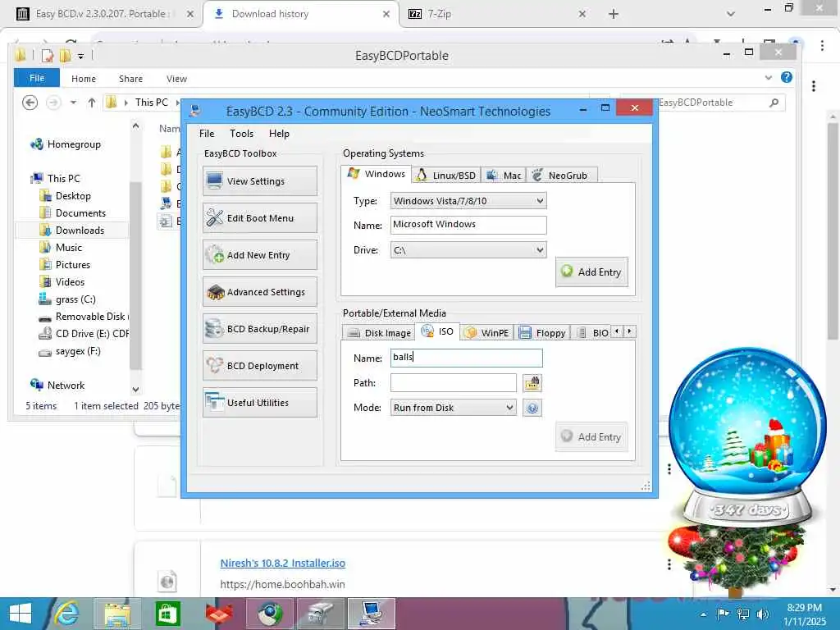The image size is (840, 630).
Task: Click the Mode help info icon
Action: pyautogui.click(x=532, y=408)
